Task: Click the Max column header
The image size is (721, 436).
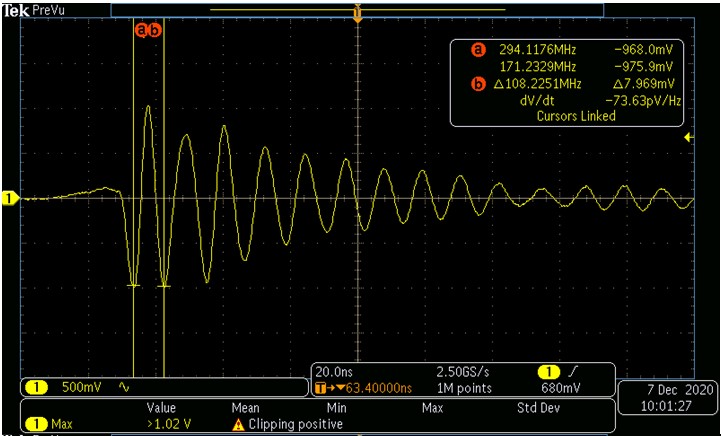Action: pyautogui.click(x=432, y=408)
